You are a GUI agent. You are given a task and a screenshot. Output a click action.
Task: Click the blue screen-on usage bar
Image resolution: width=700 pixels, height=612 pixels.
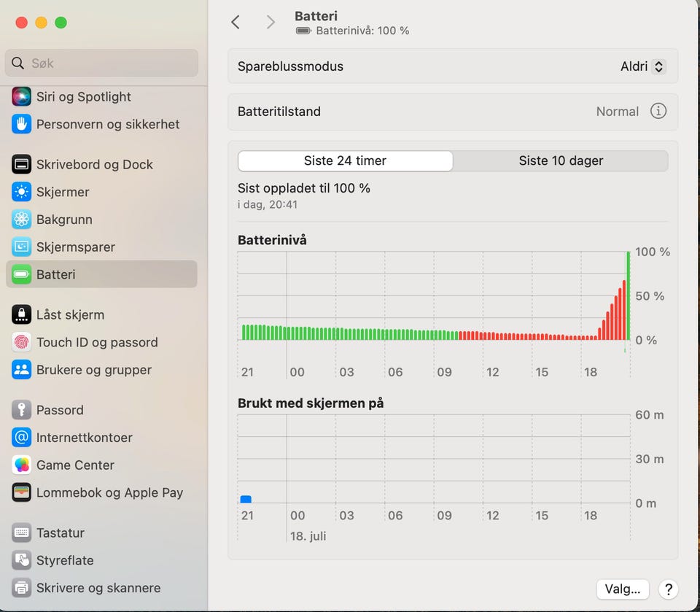click(x=246, y=499)
